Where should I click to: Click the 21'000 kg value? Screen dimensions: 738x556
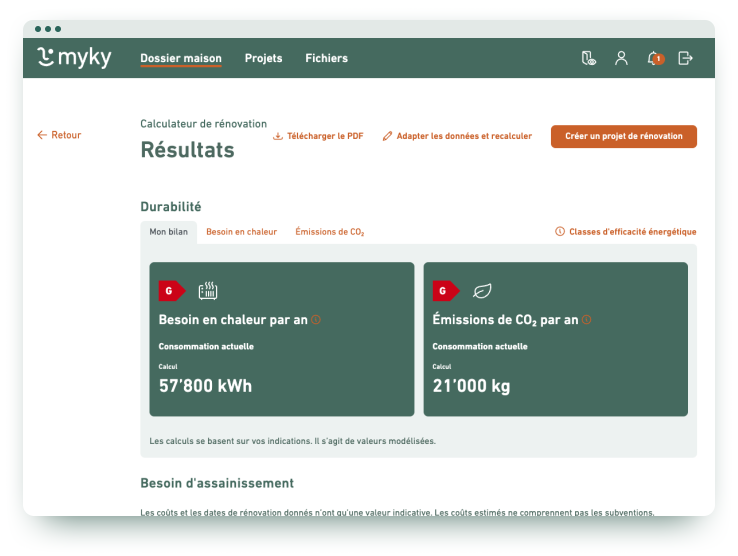471,386
